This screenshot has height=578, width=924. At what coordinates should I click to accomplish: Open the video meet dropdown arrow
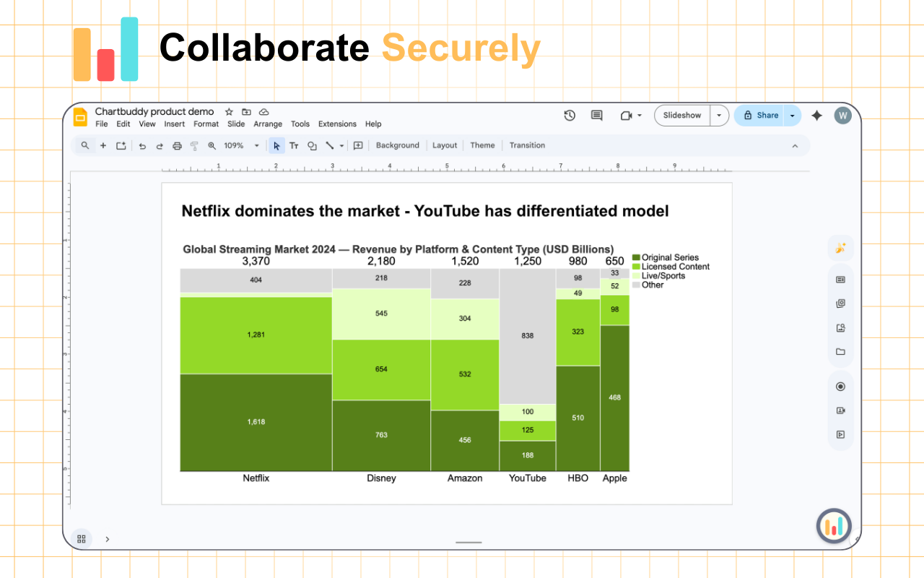[640, 116]
